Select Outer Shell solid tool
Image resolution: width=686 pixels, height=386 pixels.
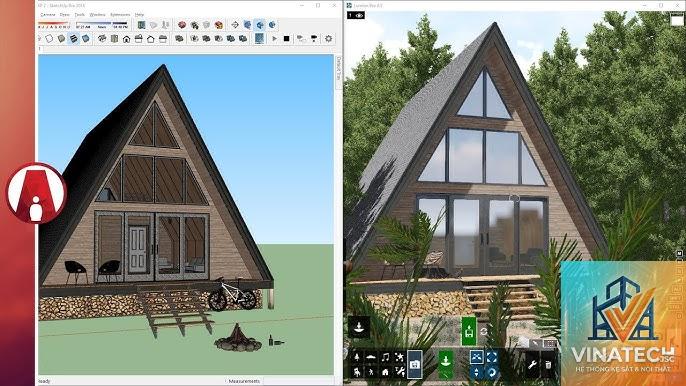(x=179, y=39)
